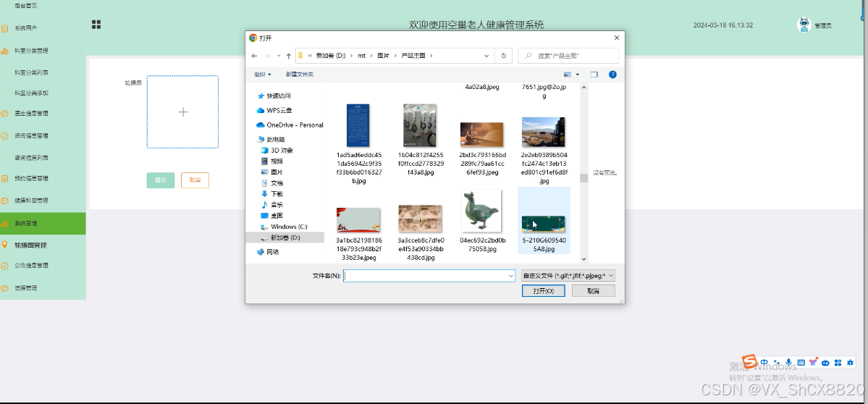
Task: Open the 组织 menu
Action: [x=262, y=74]
